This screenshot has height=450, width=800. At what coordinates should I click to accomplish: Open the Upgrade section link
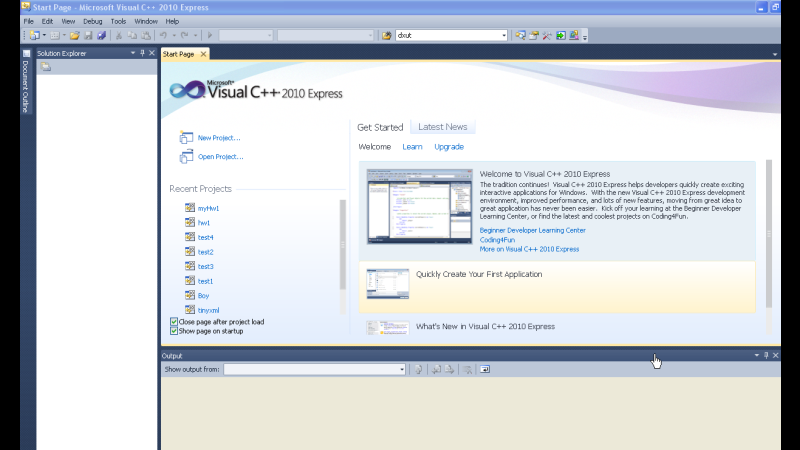[x=449, y=147]
